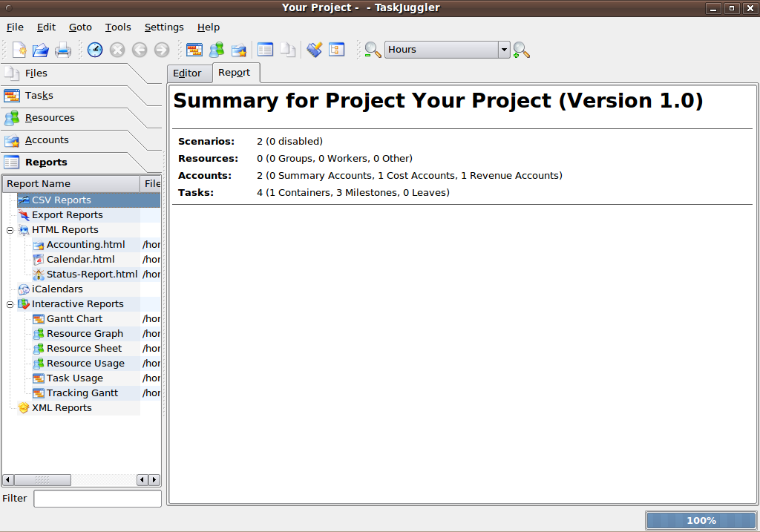
Task: Click the Open file folder icon
Action: (x=41, y=50)
